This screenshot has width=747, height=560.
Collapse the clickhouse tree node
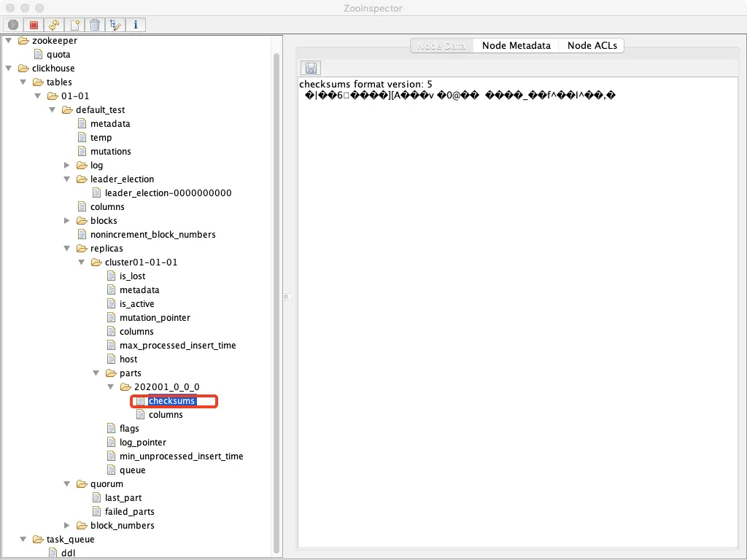coord(9,68)
